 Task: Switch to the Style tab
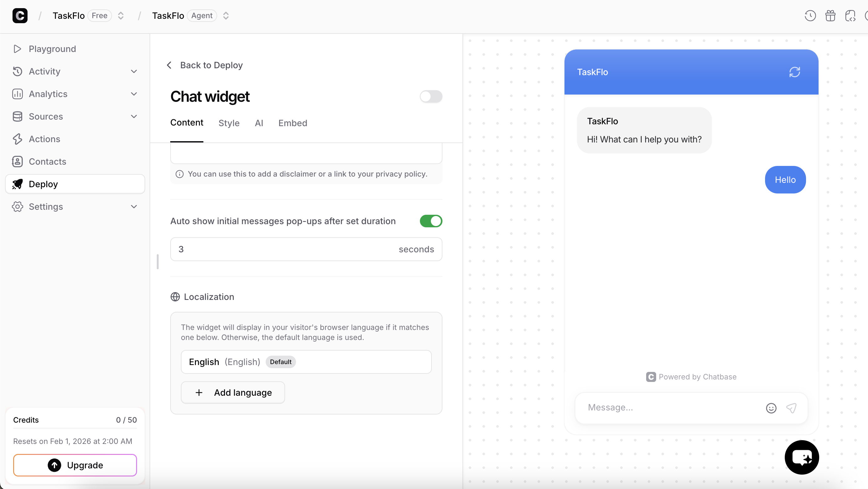[229, 123]
